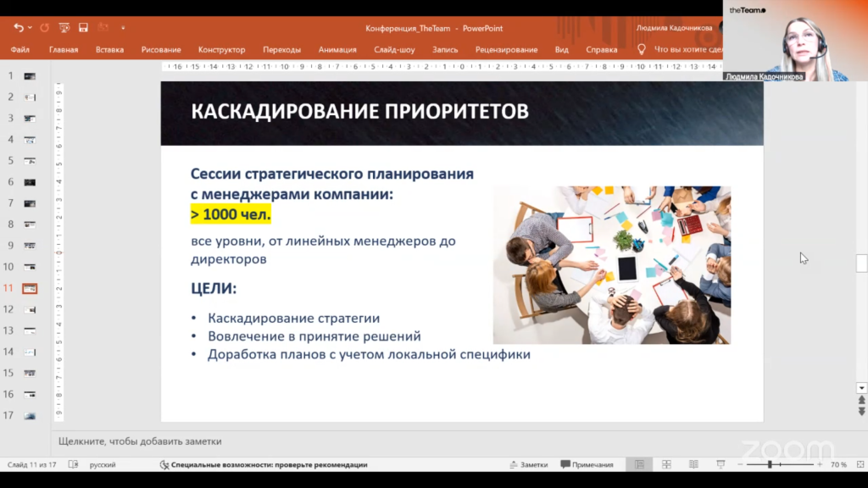Expand the Undo history dropdown arrow
This screenshot has height=488, width=868.
pyautogui.click(x=30, y=28)
